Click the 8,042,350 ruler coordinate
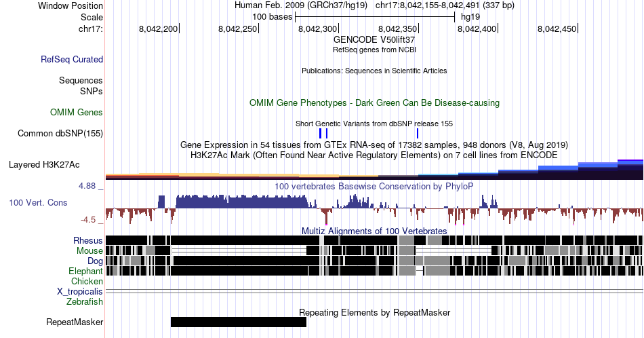Screen dimensions: 644x338 click(x=397, y=29)
